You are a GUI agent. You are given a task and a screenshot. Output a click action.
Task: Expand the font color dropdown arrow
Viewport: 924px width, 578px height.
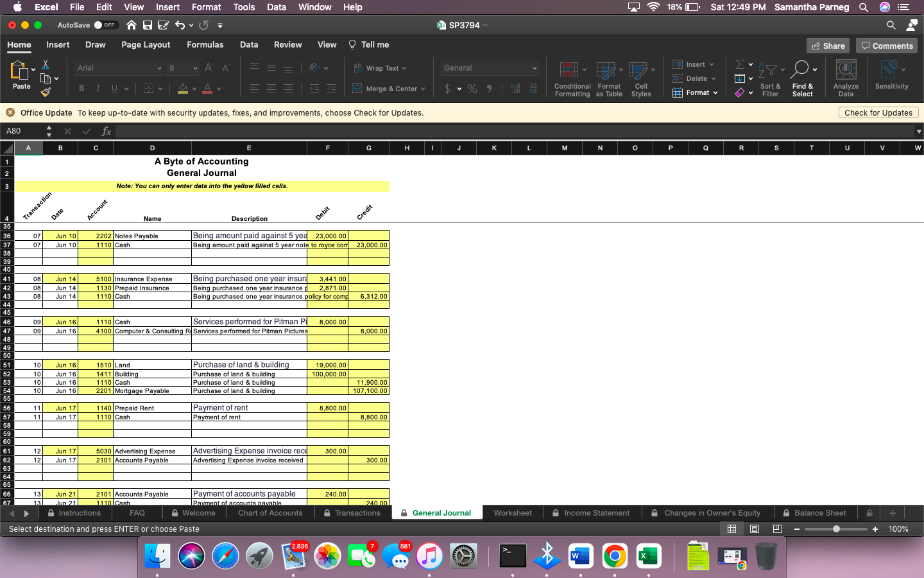tap(219, 89)
